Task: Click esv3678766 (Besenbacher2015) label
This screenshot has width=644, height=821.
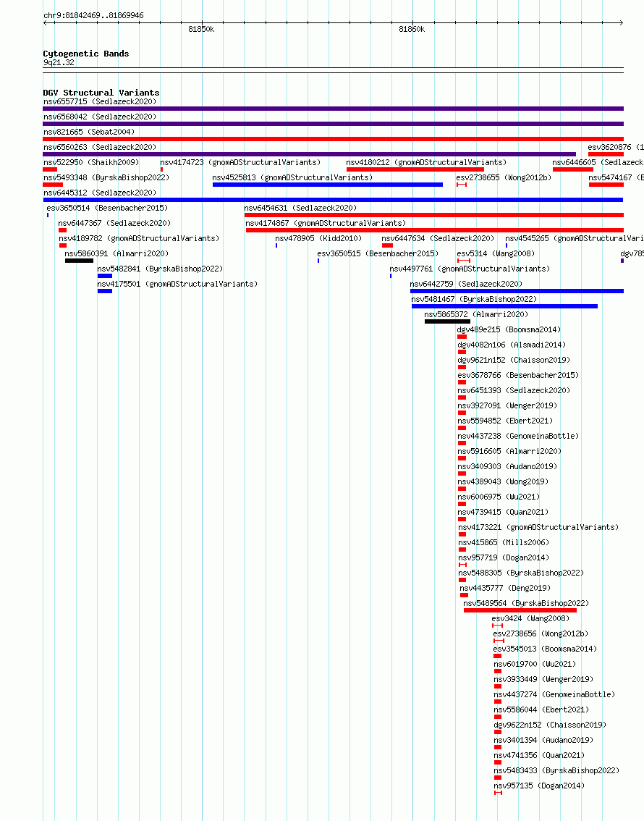Action: click(518, 375)
